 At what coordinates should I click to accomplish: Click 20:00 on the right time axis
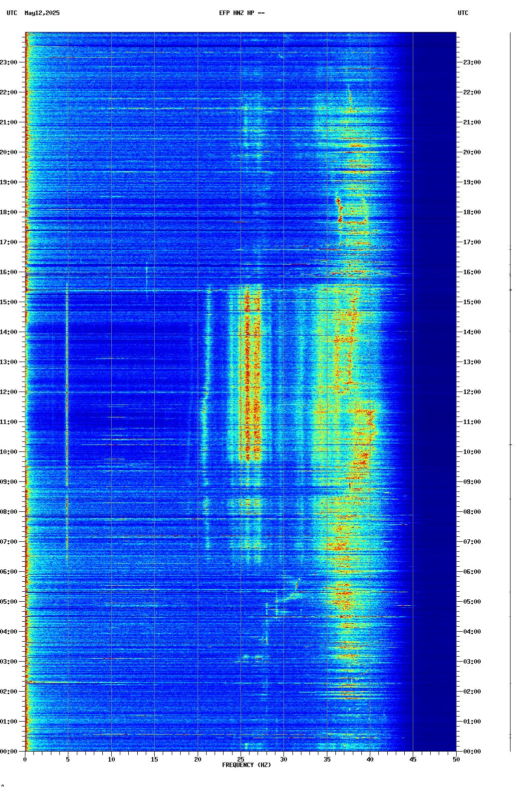tap(472, 152)
